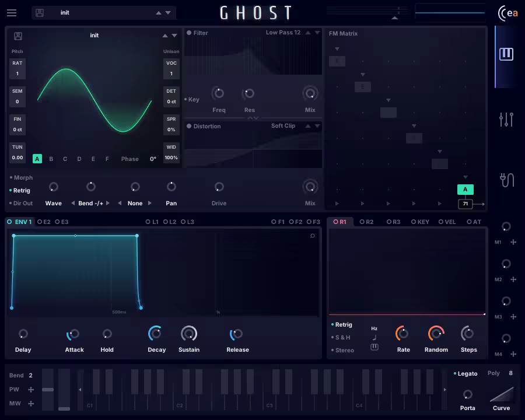Screen dimensions: 525x420
Task: Open the Low Pass 12 filter type dropdown
Action: [x=283, y=33]
